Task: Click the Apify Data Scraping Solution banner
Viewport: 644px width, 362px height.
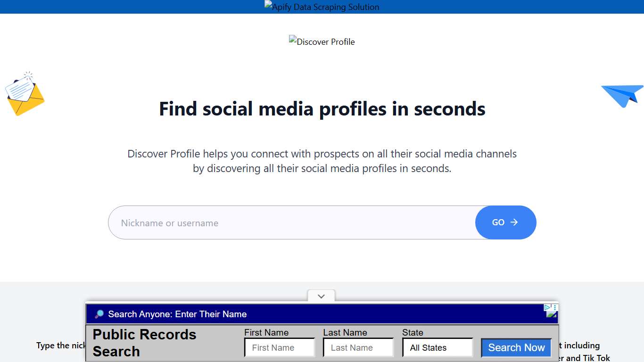Action: (322, 7)
